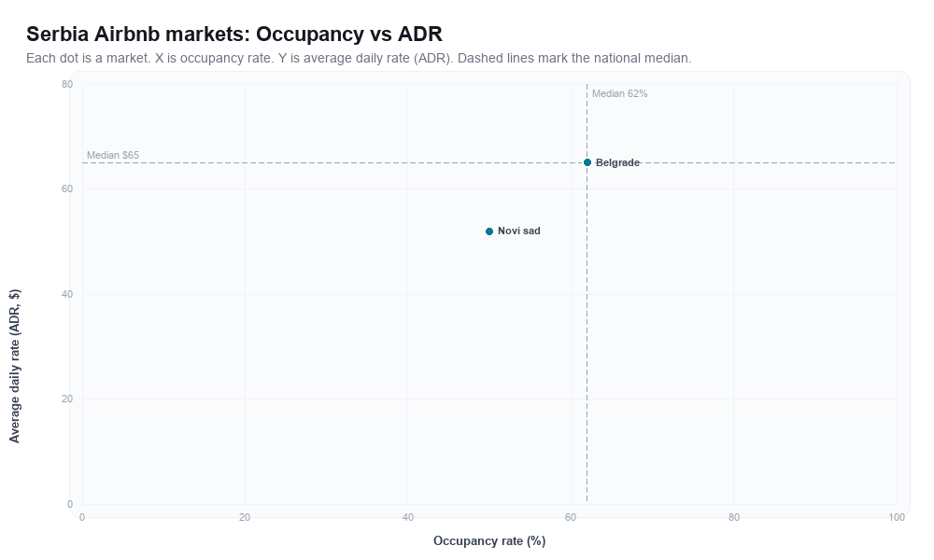Viewport: 934px width, 560px height.
Task: Select the Novi sad label text
Action: [x=518, y=231]
